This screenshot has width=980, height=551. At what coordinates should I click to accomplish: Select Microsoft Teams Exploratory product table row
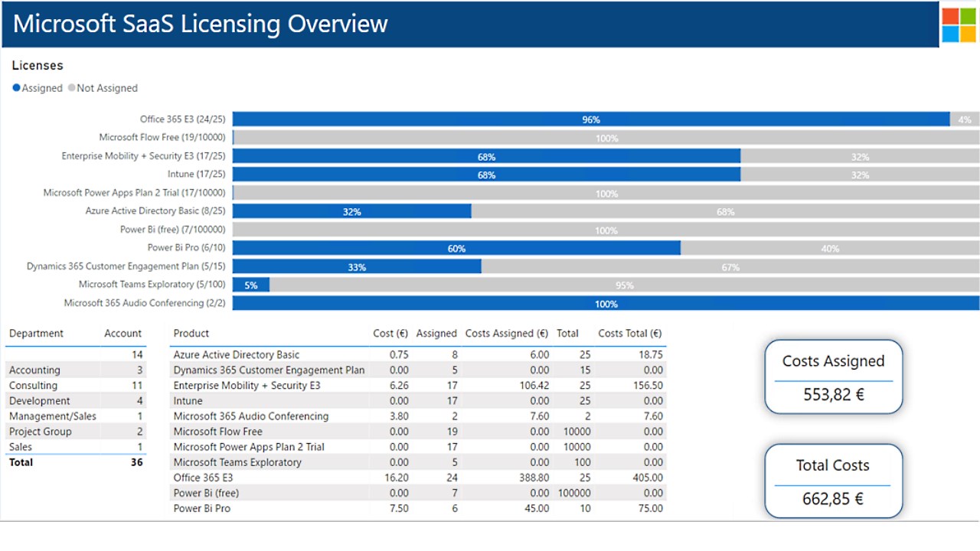click(418, 462)
